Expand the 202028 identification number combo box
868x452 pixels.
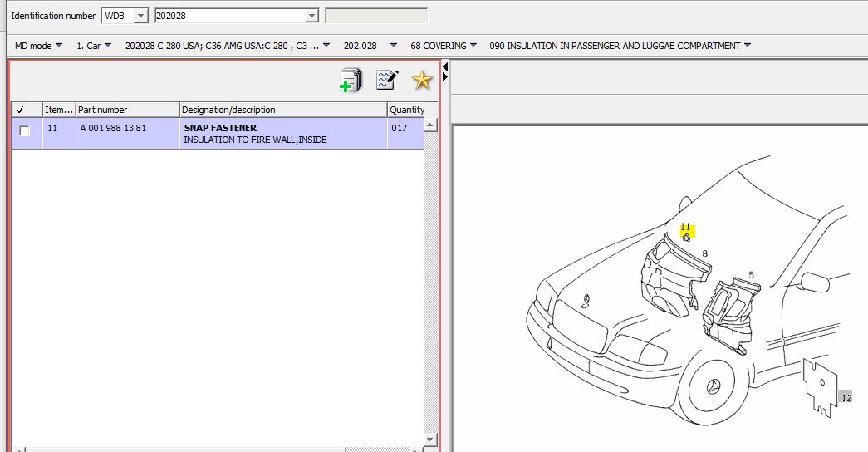pyautogui.click(x=311, y=16)
